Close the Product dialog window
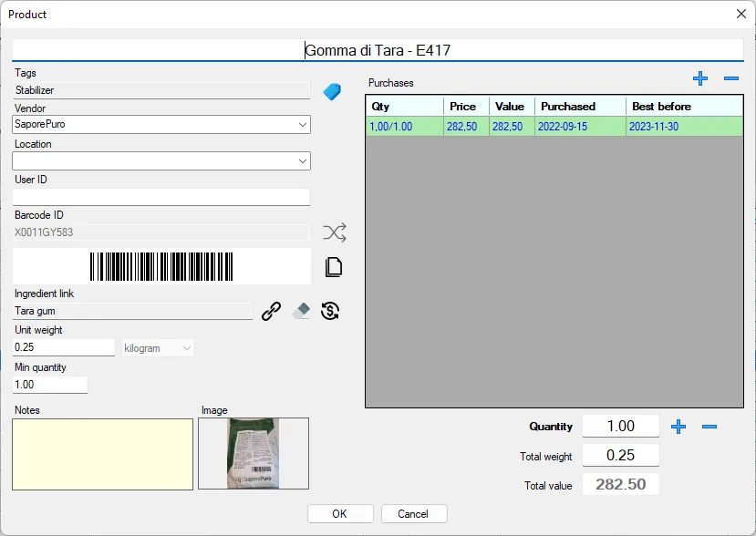756x536 pixels. [x=741, y=14]
